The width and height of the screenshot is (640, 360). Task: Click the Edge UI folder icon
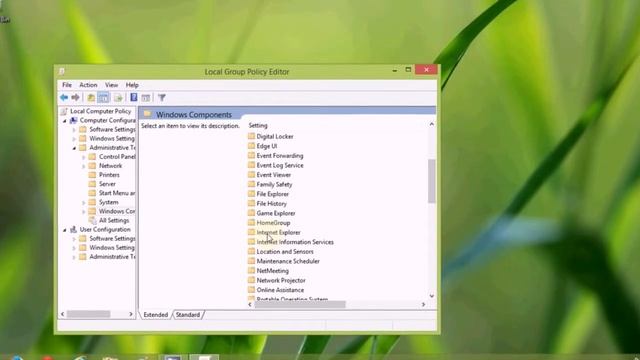tap(251, 146)
